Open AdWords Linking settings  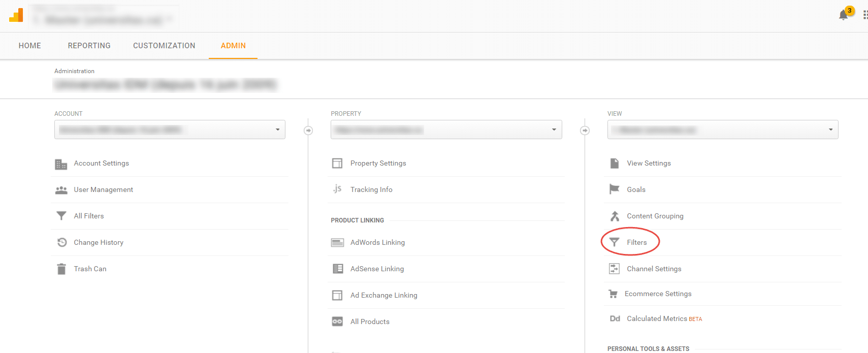tap(377, 242)
